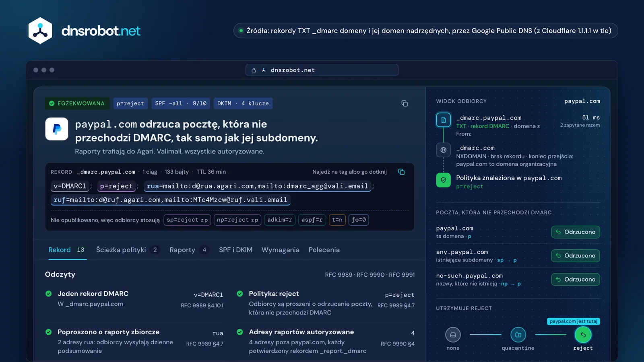The image size is (644, 362).
Task: Select the 'none' policy stage icon
Action: click(453, 335)
